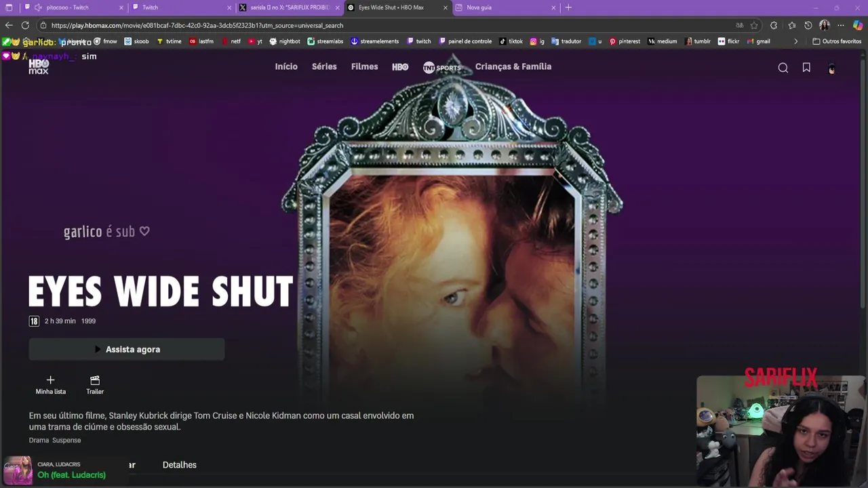This screenshot has height=488, width=868.
Task: Open browser history icon
Action: 808,25
